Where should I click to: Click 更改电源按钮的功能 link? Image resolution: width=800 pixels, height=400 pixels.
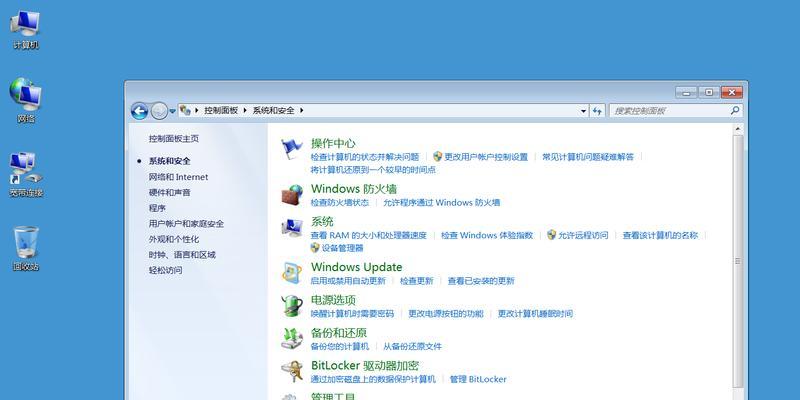pyautogui.click(x=445, y=313)
